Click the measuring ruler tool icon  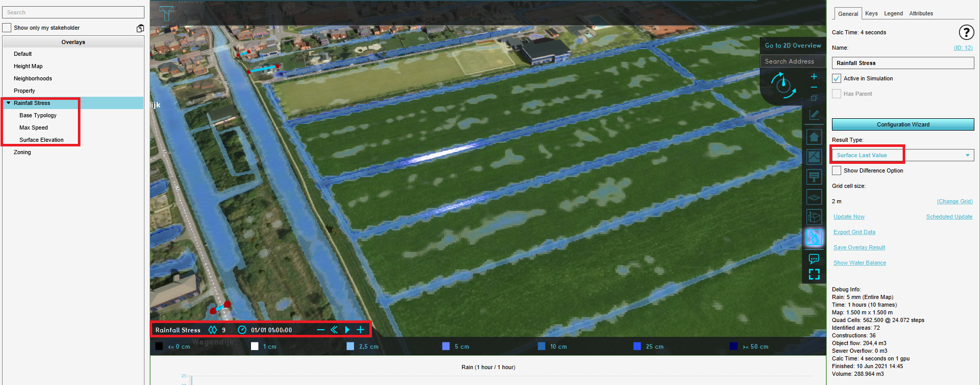tap(814, 115)
